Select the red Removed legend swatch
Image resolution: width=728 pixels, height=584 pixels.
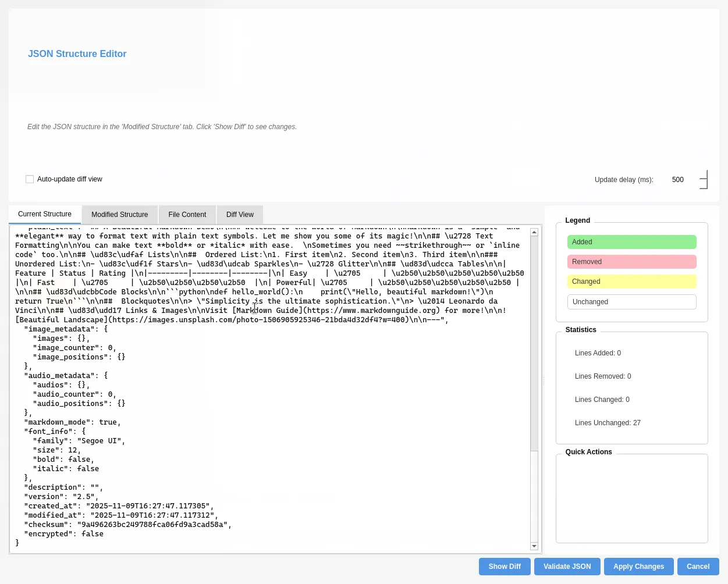pos(631,262)
